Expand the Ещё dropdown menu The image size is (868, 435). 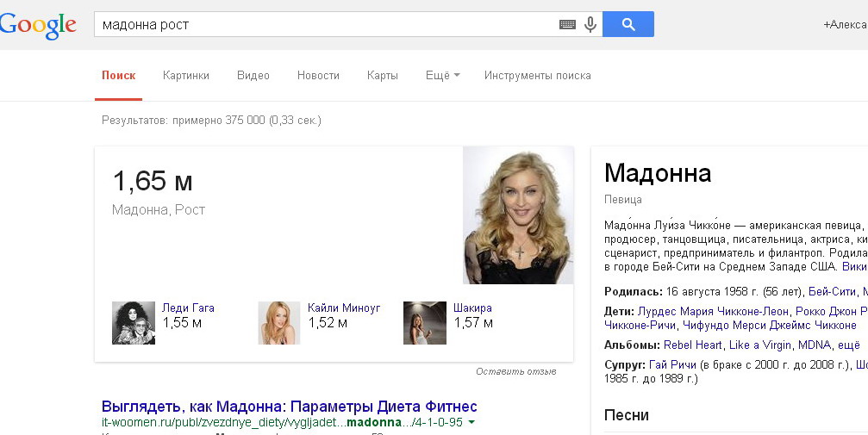tap(442, 76)
